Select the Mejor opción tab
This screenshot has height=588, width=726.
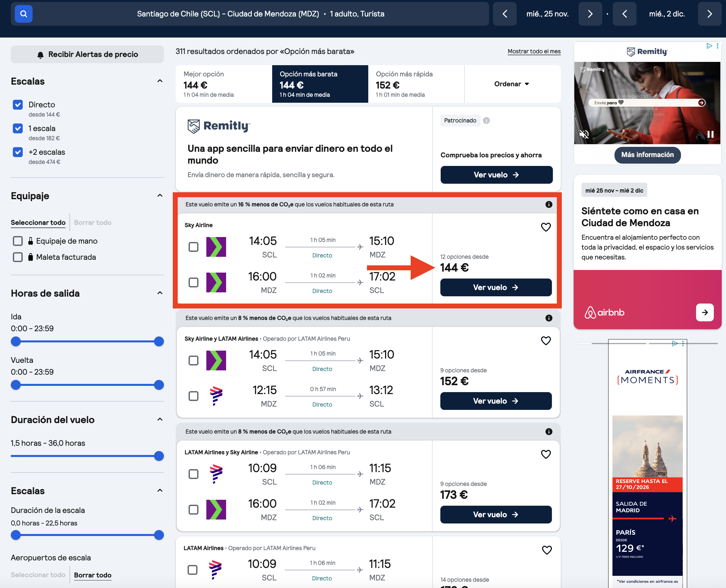[x=224, y=84]
